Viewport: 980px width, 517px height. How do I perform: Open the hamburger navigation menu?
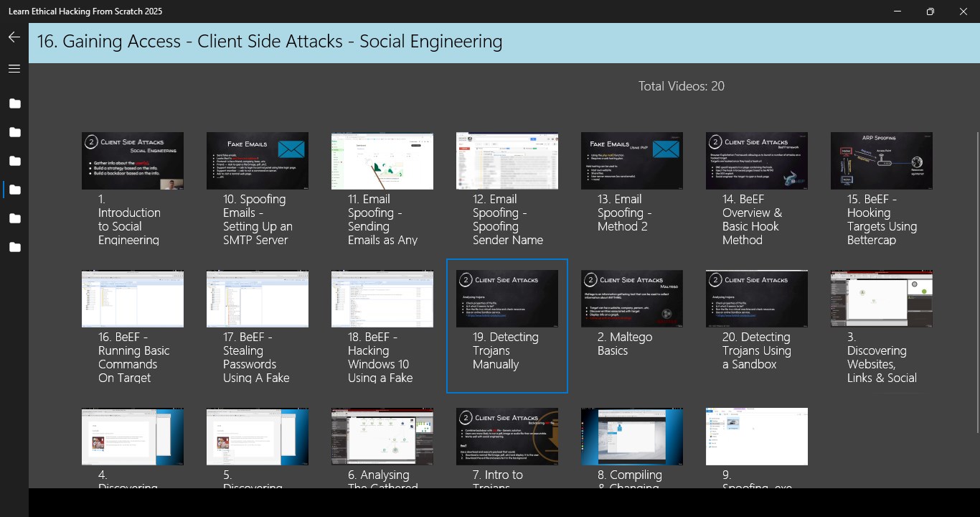[14, 68]
